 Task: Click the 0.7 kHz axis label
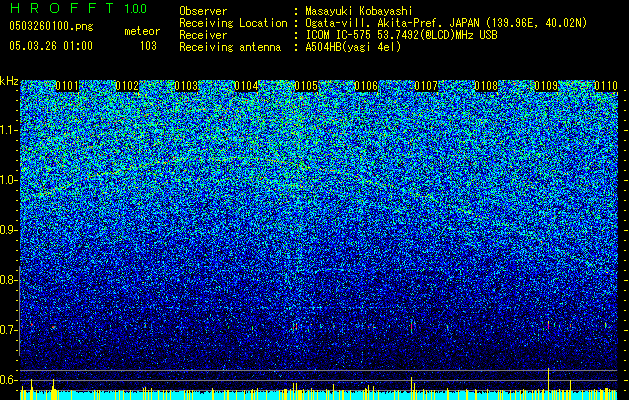(8, 330)
